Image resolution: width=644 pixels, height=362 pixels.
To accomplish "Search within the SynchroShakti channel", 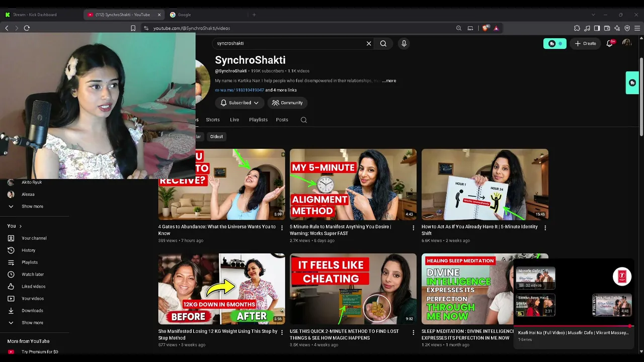I will tap(303, 120).
